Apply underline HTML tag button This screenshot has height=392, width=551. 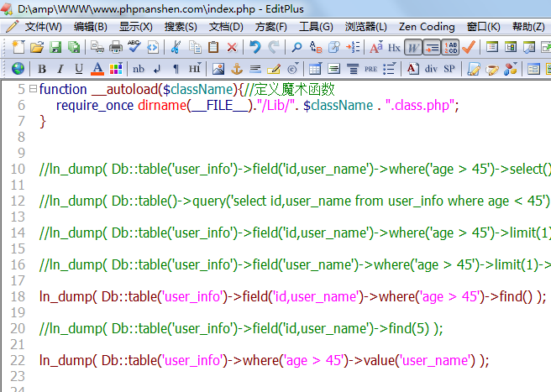tap(79, 69)
